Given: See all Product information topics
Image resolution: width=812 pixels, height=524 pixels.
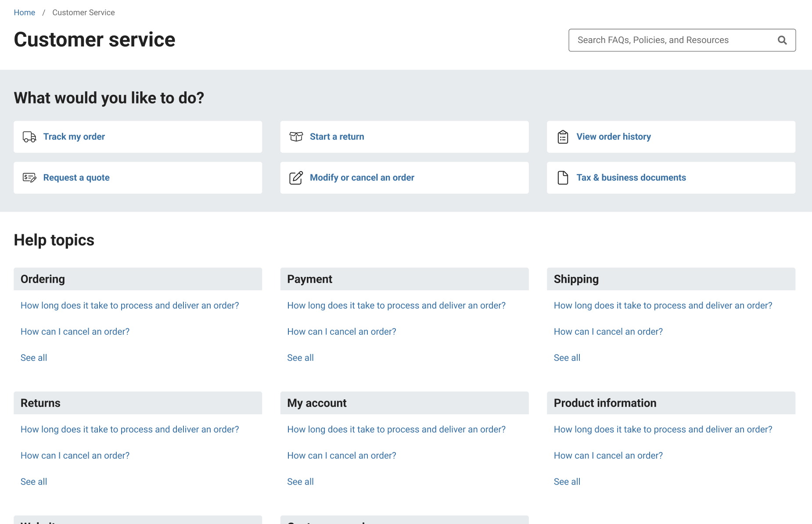Looking at the screenshot, I should tap(567, 481).
